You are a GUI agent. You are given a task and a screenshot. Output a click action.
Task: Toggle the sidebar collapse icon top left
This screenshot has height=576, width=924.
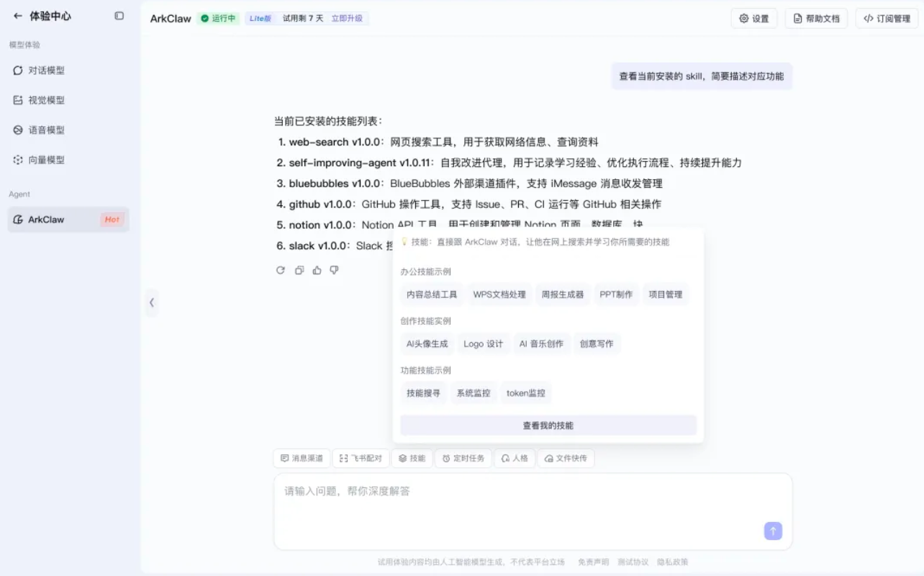(118, 15)
